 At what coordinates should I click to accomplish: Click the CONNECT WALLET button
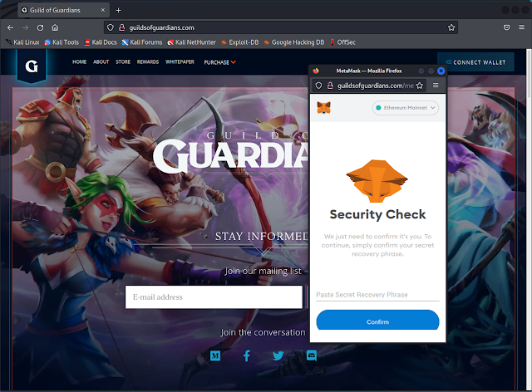(x=475, y=62)
